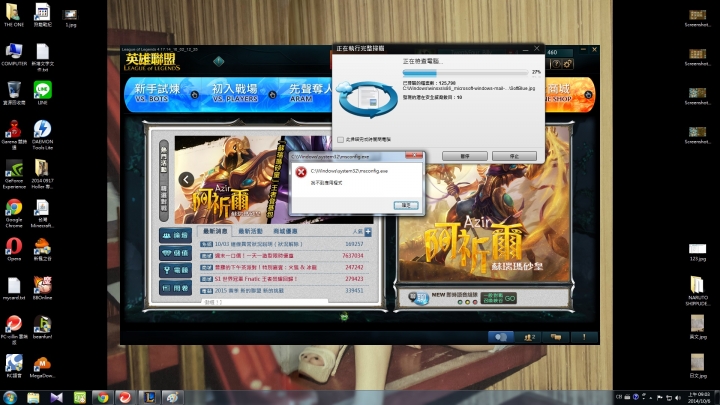Launch LINE from desktop
720x405 pixels.
tap(42, 93)
